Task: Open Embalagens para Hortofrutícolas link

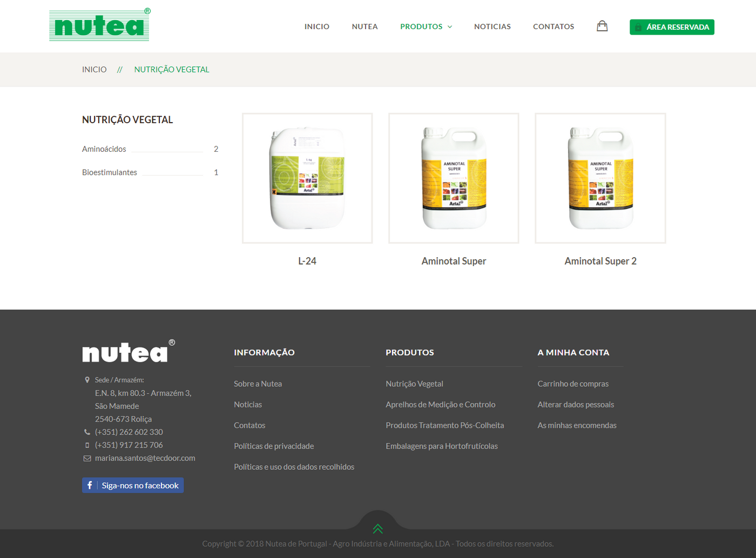Action: 442,446
